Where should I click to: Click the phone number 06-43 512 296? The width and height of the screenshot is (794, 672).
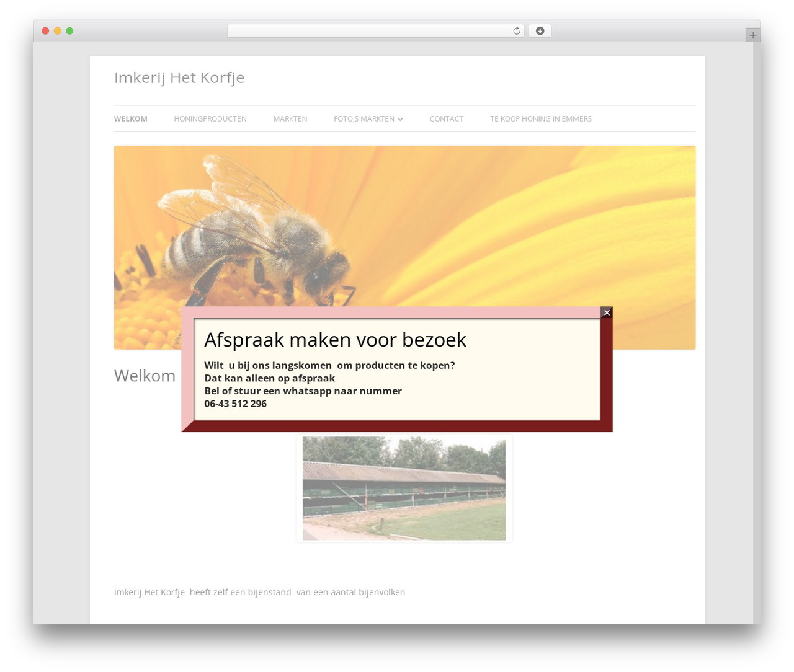(x=236, y=404)
